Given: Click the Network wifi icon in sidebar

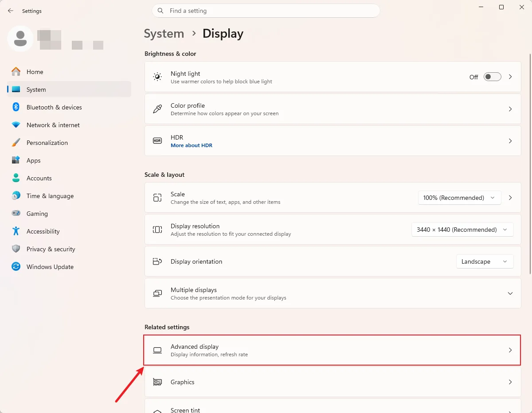Looking at the screenshot, I should (16, 125).
